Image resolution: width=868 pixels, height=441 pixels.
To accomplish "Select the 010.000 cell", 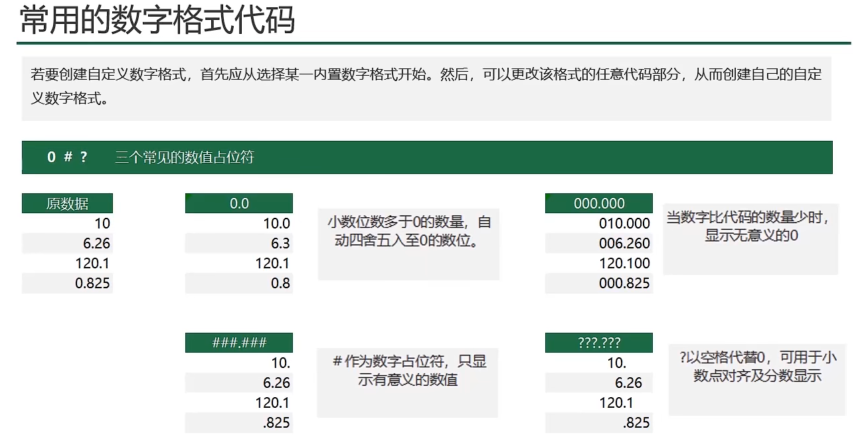I will 599,223.
